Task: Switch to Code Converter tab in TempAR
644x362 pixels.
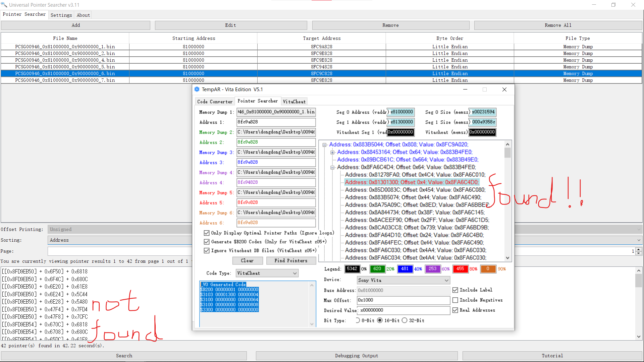Action: pyautogui.click(x=215, y=102)
